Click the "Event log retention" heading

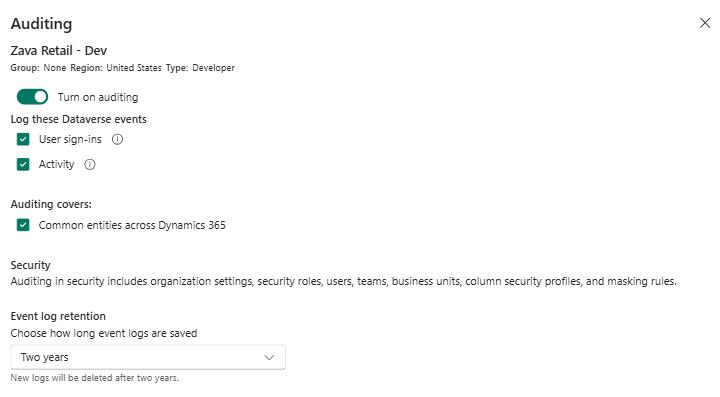pyautogui.click(x=58, y=316)
